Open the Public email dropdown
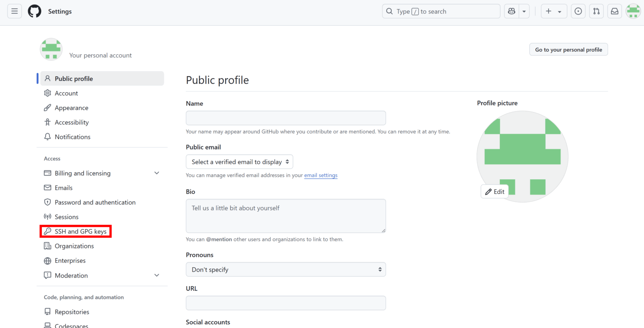This screenshot has width=644, height=328. coord(239,162)
